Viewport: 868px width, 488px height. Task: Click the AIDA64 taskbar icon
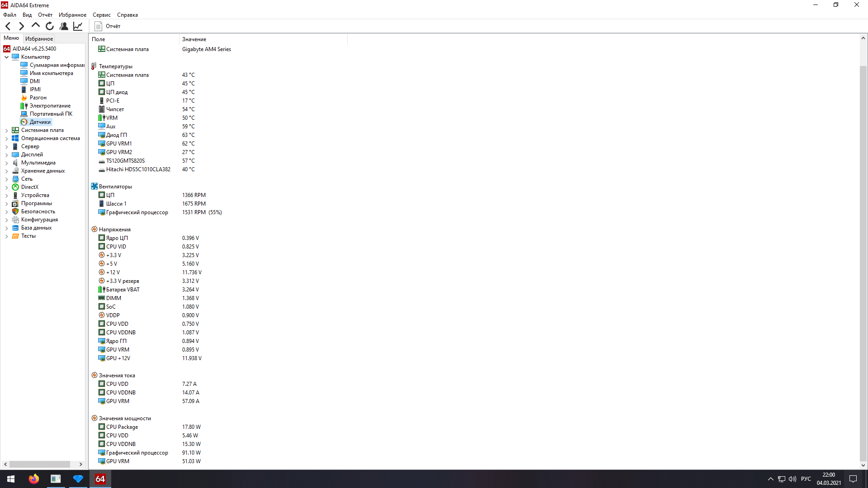coord(100,479)
